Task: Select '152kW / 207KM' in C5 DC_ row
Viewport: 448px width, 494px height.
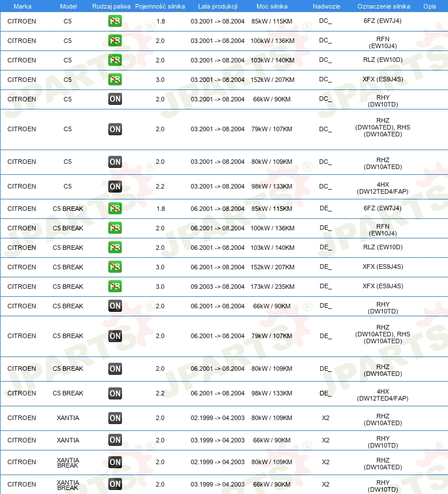Action: (273, 80)
